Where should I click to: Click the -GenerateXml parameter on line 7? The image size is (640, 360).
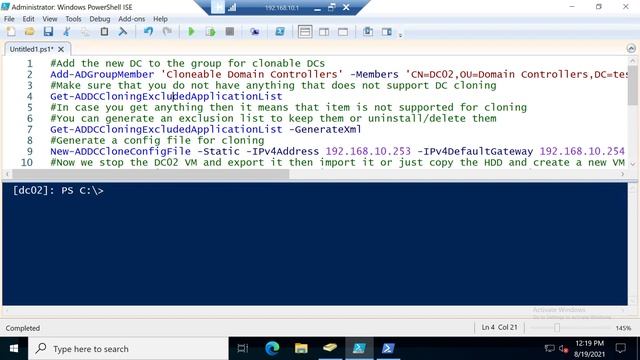(x=325, y=129)
